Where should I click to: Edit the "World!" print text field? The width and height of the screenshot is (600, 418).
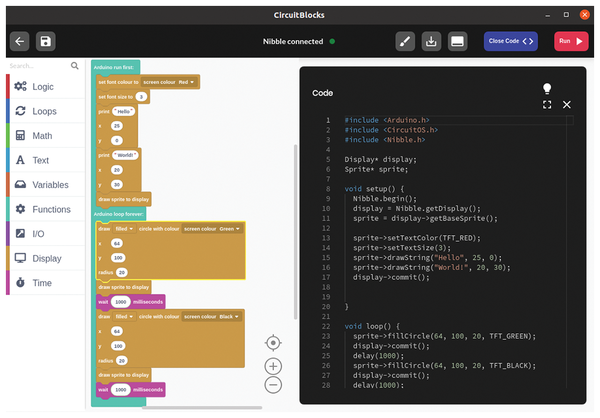(125, 155)
